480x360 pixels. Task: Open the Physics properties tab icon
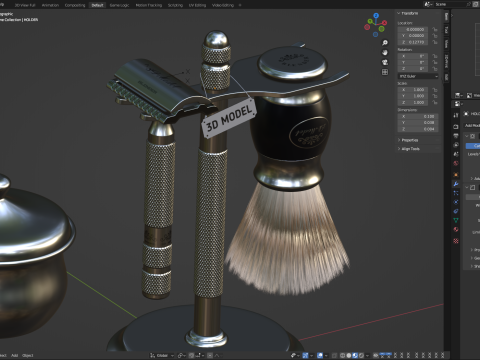click(456, 202)
